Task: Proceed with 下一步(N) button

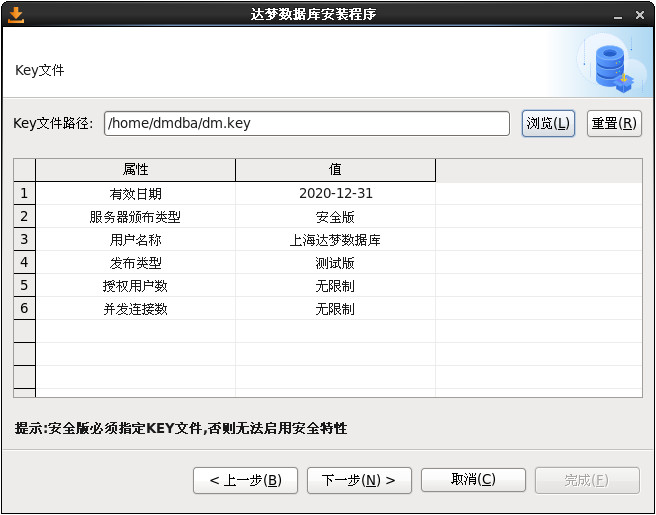Action: [x=359, y=480]
